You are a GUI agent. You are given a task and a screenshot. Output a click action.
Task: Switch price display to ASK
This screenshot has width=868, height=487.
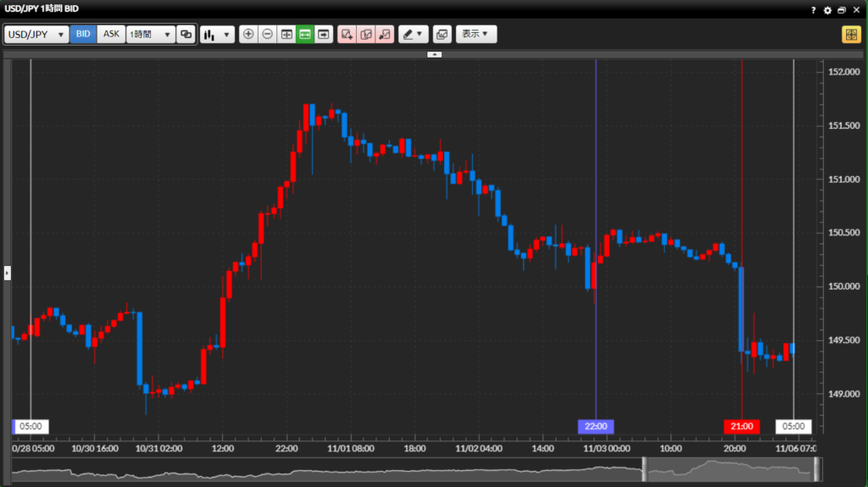coord(111,35)
